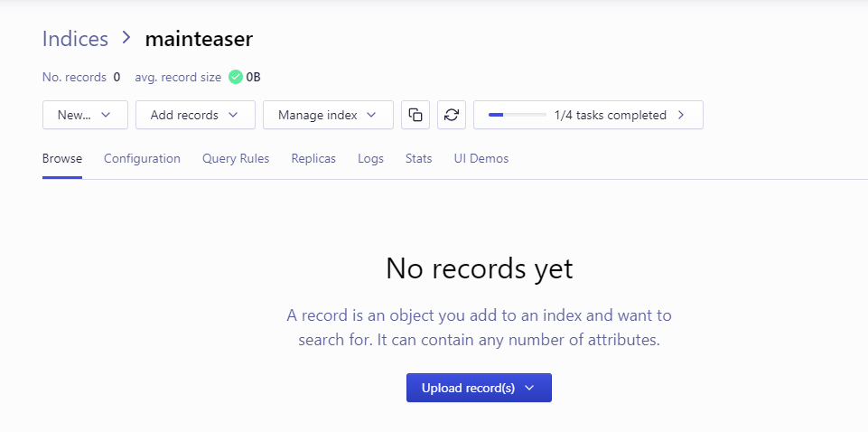This screenshot has height=432, width=868.
Task: Click the No records yet heading
Action: 479,268
